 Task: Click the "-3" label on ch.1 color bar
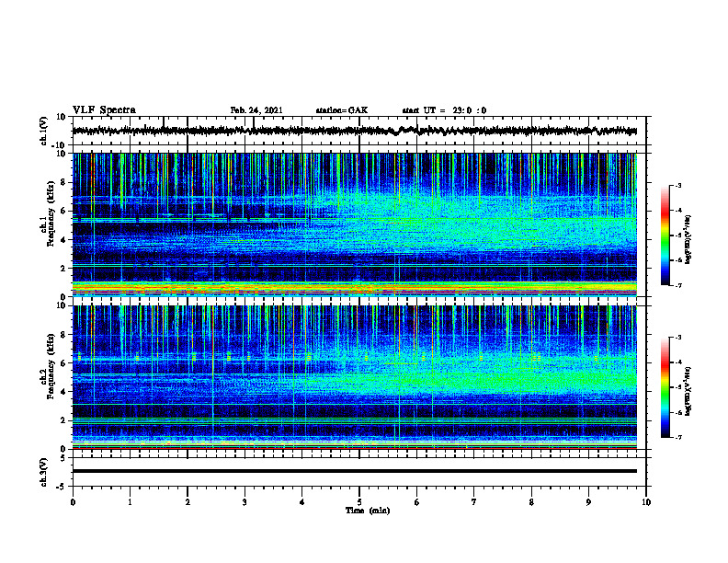click(677, 185)
